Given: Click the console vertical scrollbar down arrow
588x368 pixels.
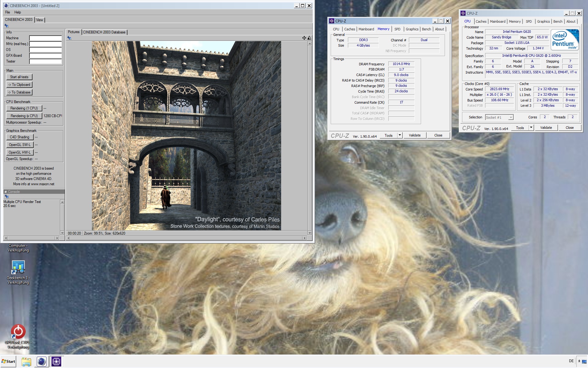Looking at the screenshot, I should [x=62, y=233].
